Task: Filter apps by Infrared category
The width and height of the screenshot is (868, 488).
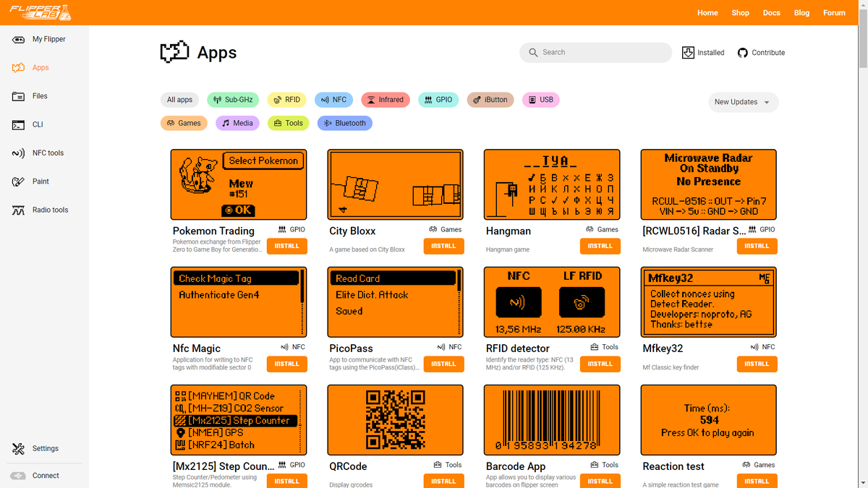Action: click(386, 100)
